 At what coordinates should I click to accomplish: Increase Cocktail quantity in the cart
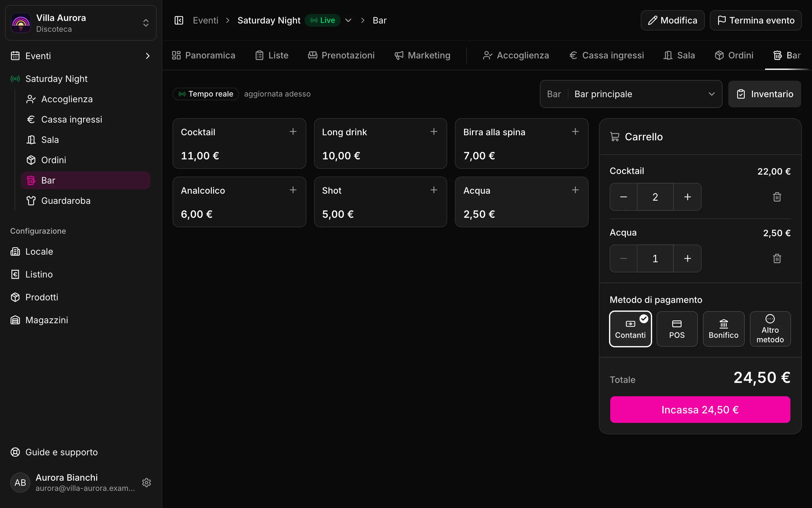coord(688,197)
